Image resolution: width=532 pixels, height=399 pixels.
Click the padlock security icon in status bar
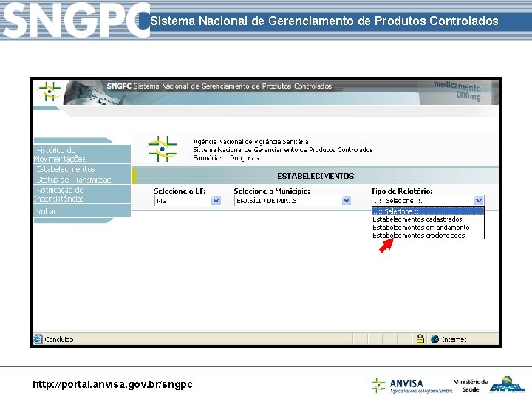point(420,338)
